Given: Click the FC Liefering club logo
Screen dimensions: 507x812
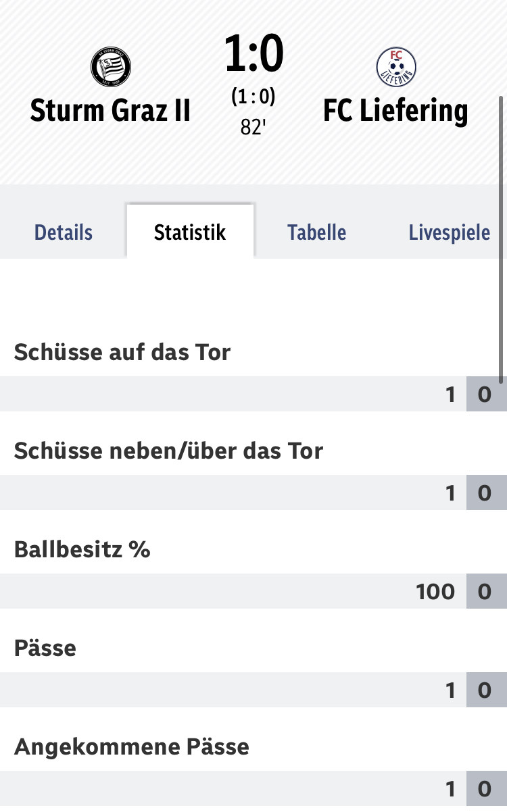Looking at the screenshot, I should click(x=396, y=68).
